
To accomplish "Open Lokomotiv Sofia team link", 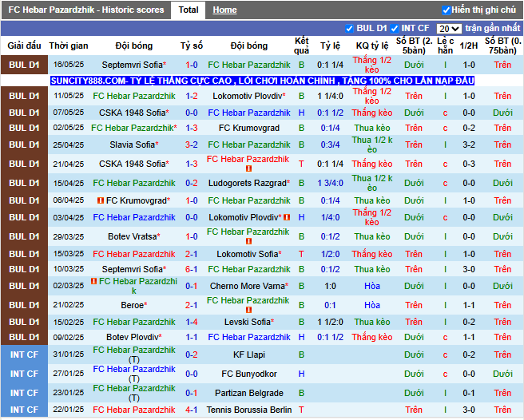I will pos(249,254).
